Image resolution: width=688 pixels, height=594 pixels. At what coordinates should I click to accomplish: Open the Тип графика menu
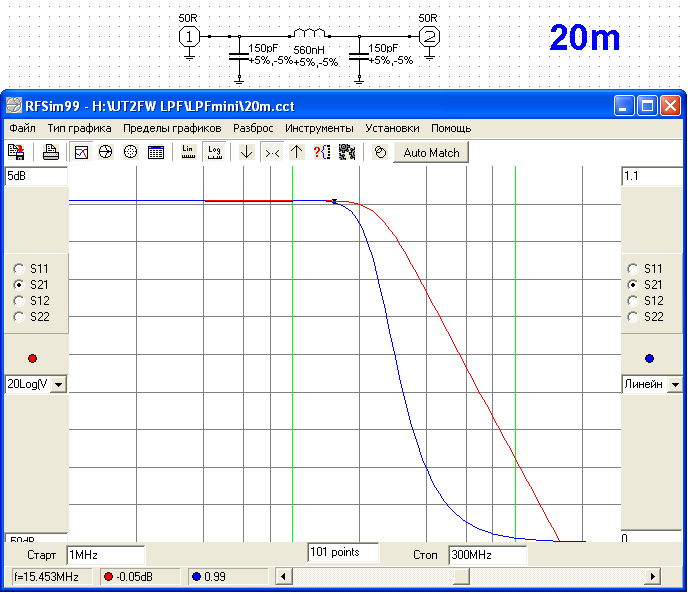point(79,128)
